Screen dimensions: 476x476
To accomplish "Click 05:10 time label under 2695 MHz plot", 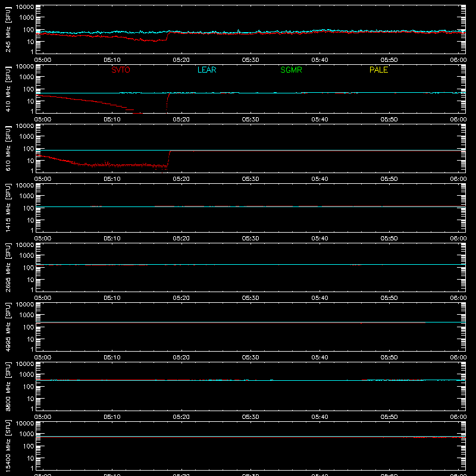I will 112,298.
